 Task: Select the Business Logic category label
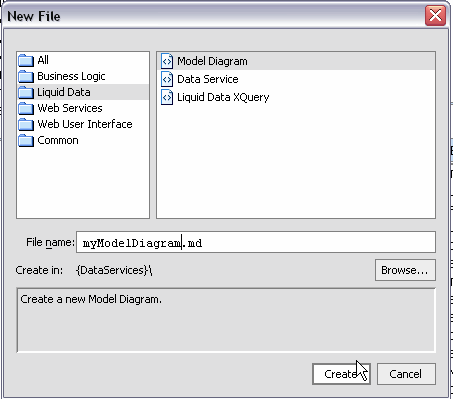(71, 76)
